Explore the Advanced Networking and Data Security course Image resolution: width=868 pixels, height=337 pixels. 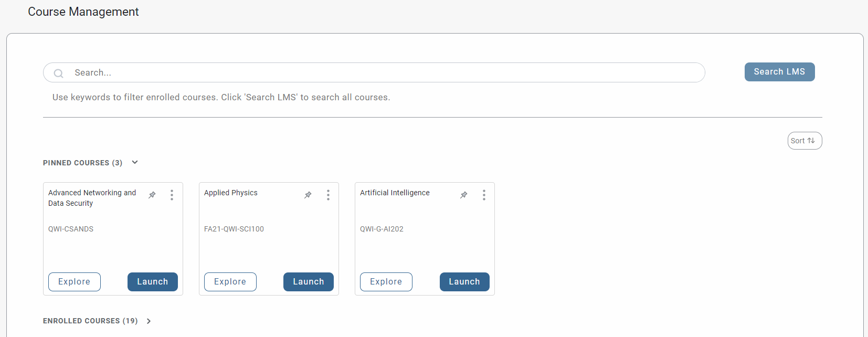coord(75,282)
